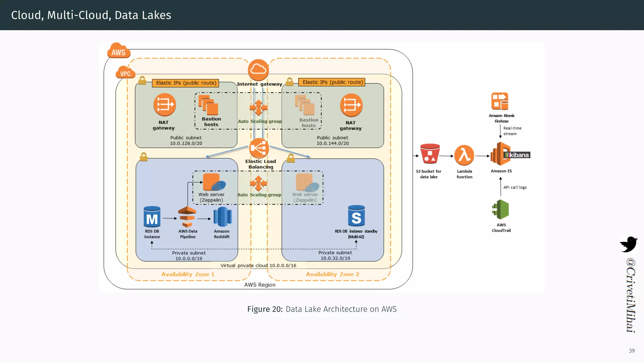Click the orange AWS cloud badge

point(119,51)
